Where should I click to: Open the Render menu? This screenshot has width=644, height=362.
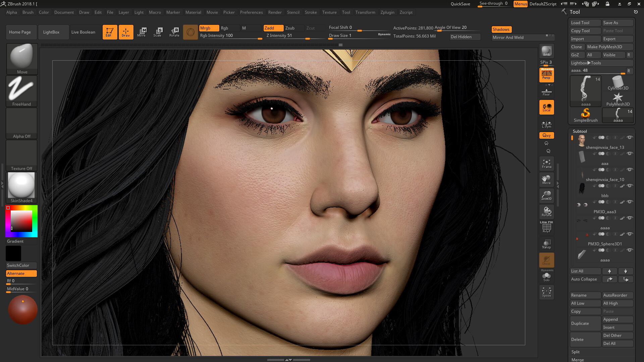(x=275, y=12)
